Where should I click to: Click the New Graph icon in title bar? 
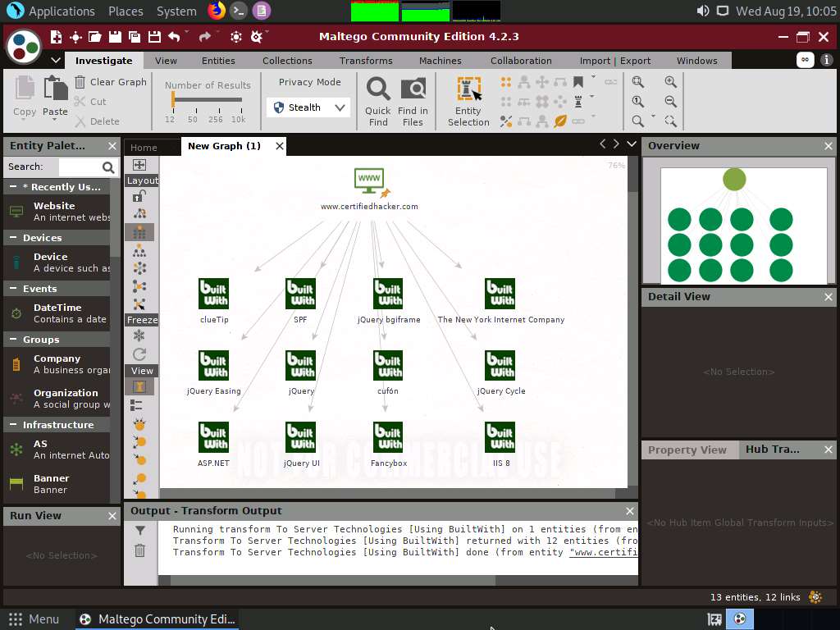(x=56, y=36)
